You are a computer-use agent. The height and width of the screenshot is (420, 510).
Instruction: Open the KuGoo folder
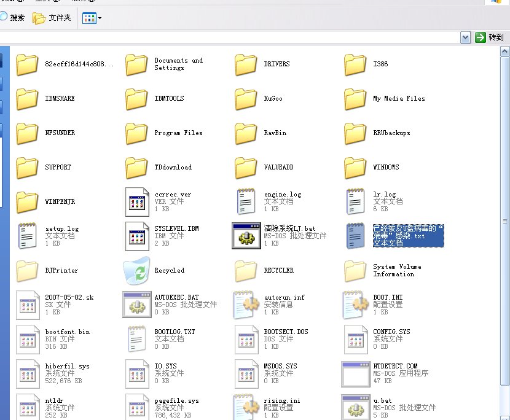(x=246, y=98)
